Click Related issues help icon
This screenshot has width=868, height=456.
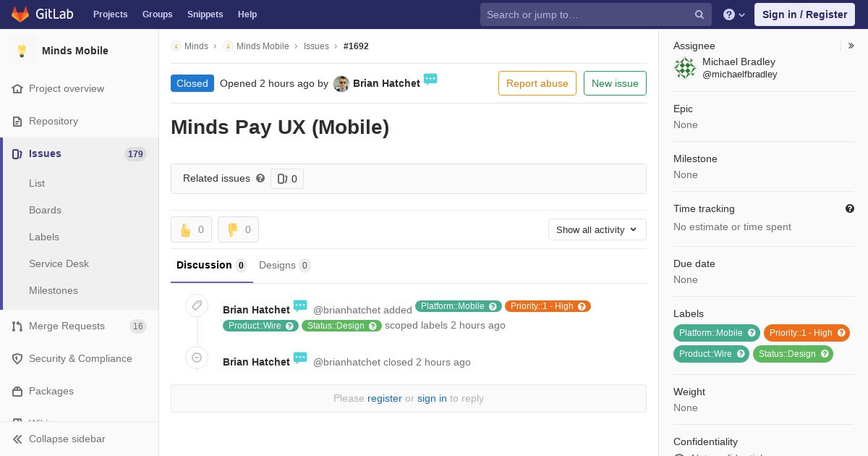tap(260, 178)
